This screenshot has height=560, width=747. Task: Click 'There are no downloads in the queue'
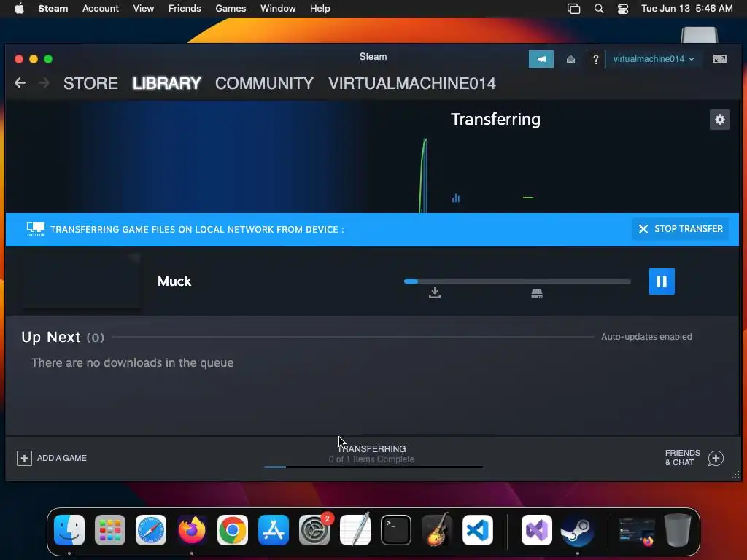point(133,363)
